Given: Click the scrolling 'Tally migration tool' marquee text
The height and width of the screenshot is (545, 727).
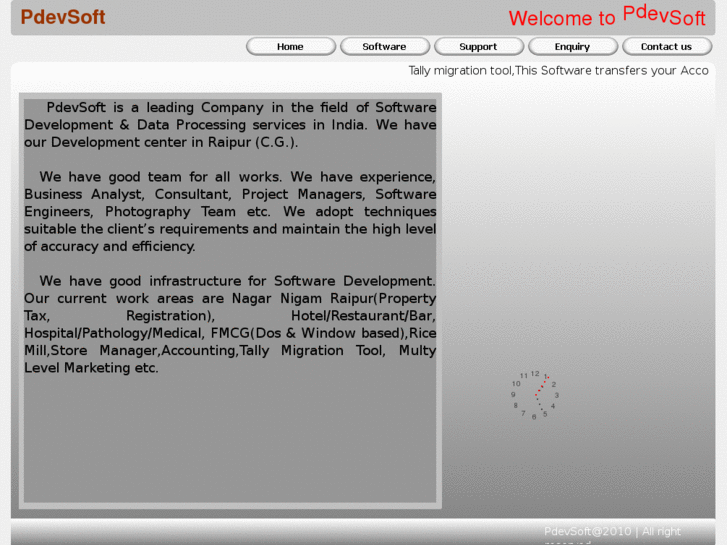Looking at the screenshot, I should pos(558,71).
